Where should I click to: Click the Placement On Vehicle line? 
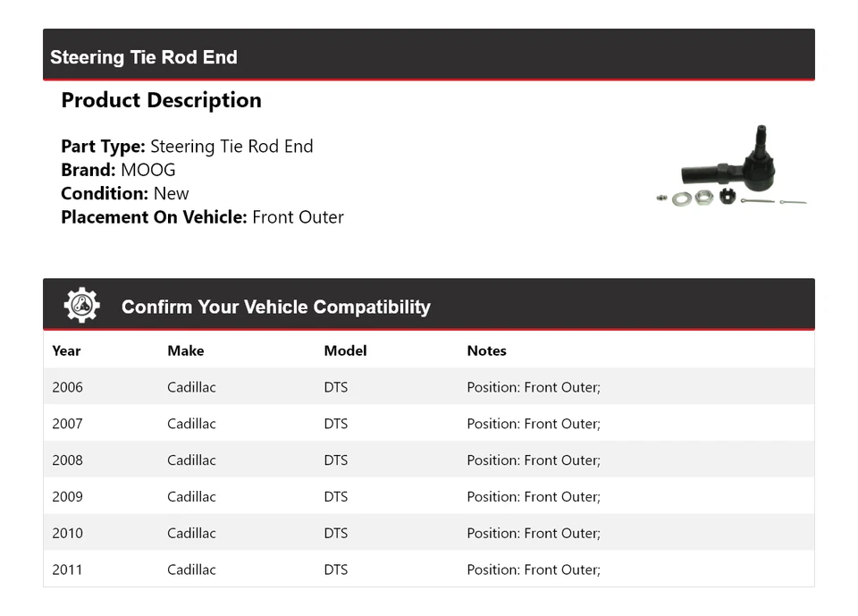click(202, 216)
